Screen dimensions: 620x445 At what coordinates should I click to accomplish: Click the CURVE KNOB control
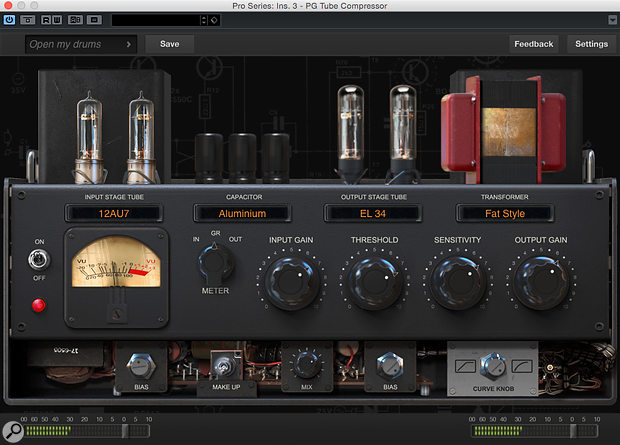[x=493, y=366]
